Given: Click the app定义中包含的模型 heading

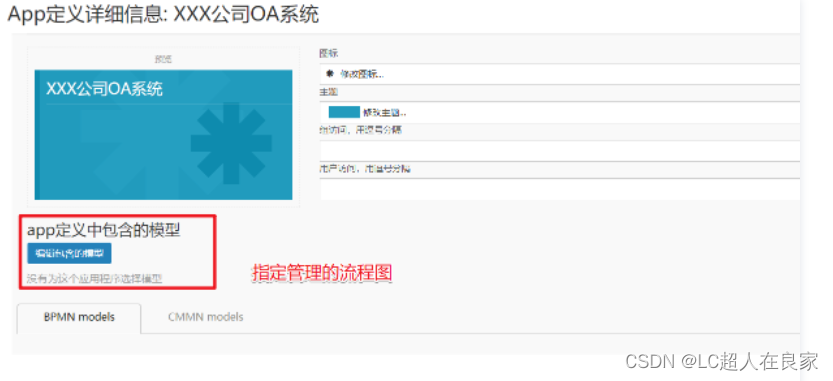Looking at the screenshot, I should pyautogui.click(x=104, y=230).
